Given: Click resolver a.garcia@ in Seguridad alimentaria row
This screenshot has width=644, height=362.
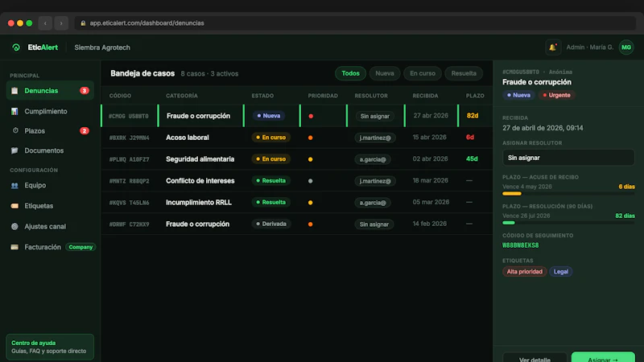Looking at the screenshot, I should [x=373, y=159].
